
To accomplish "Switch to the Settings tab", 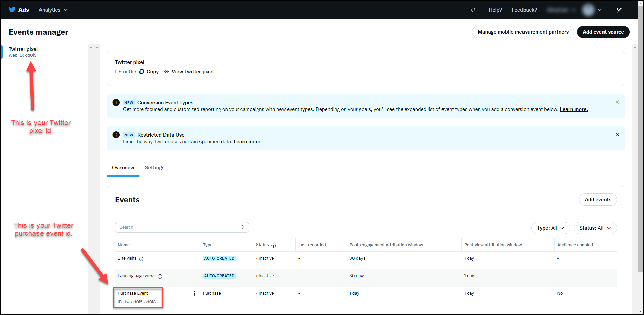I will 155,168.
